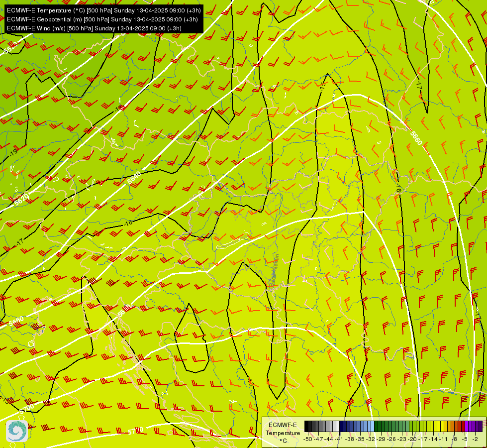Click the '-35' legend tick label

[360, 439]
